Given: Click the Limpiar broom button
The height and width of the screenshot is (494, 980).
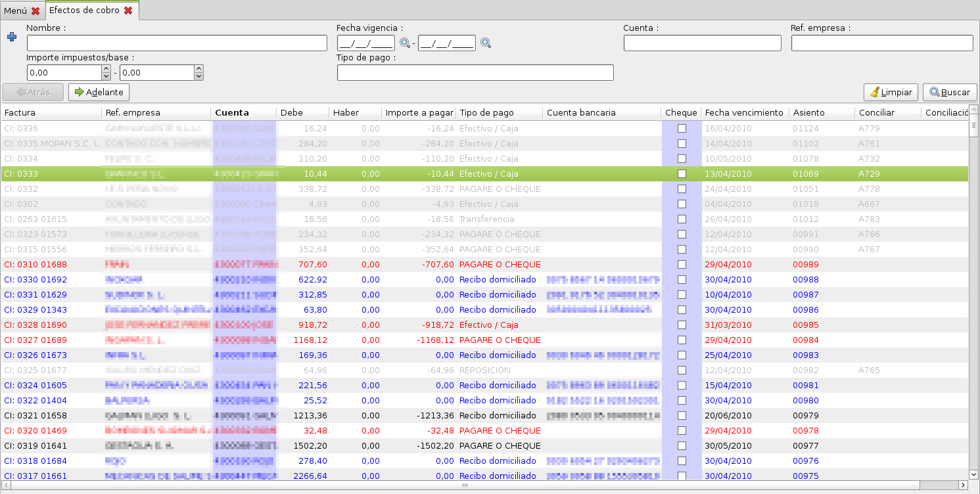Looking at the screenshot, I should pos(891,93).
